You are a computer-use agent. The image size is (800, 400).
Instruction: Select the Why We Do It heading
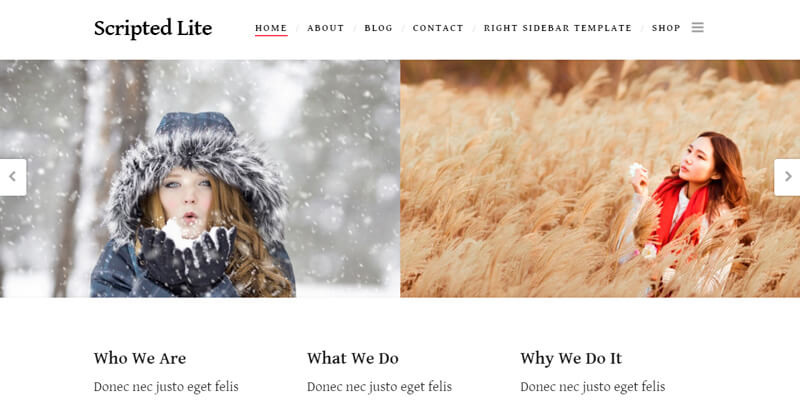click(x=571, y=358)
